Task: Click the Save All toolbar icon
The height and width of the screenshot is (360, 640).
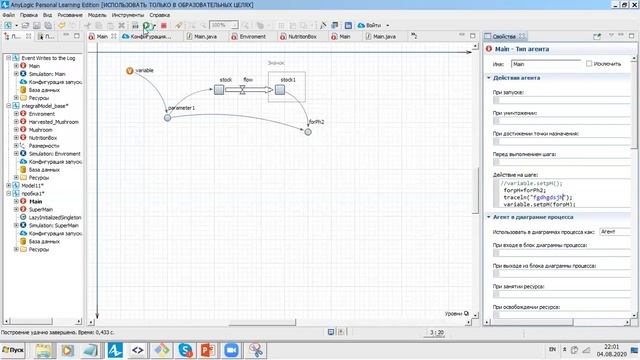Action: pos(48,25)
